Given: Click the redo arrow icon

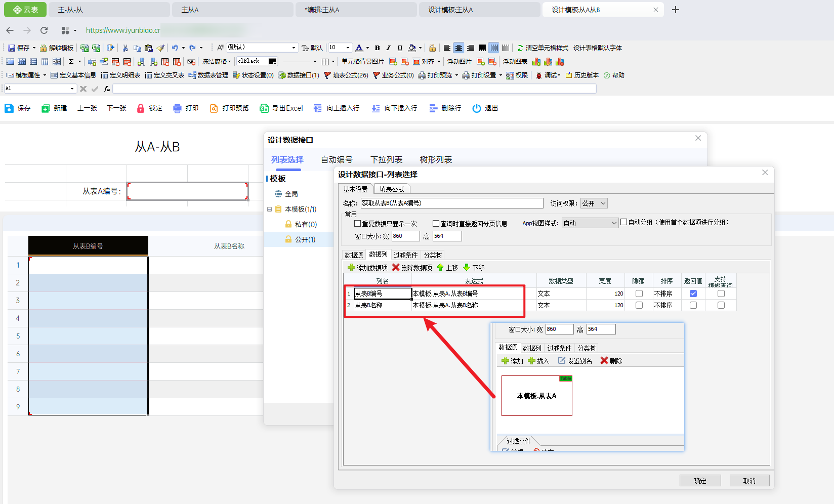Looking at the screenshot, I should 192,48.
